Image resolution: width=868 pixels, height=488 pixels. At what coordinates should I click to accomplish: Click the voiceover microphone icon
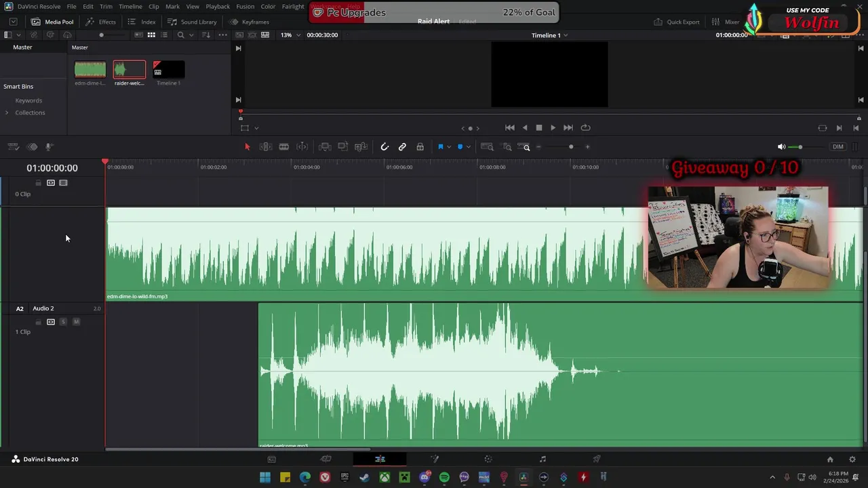pyautogui.click(x=49, y=146)
